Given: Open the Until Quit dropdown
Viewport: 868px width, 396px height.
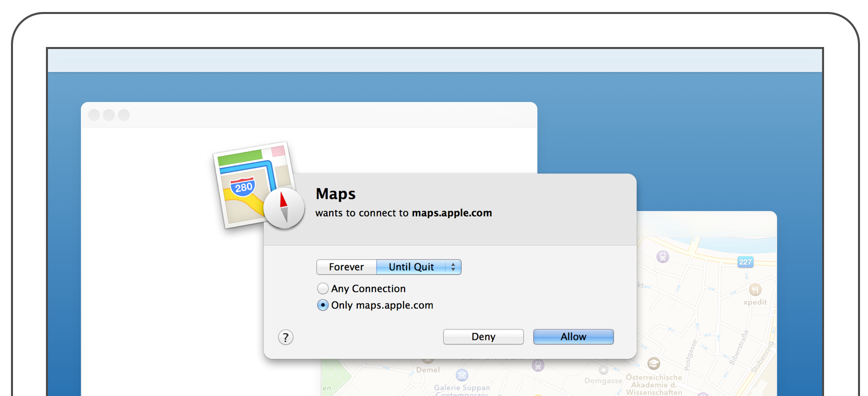Looking at the screenshot, I should point(419,267).
